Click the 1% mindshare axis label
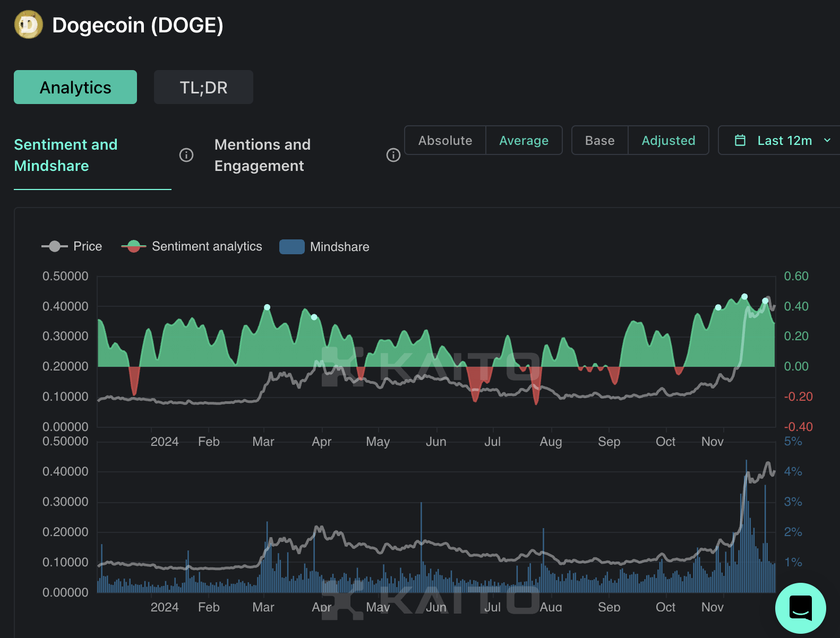The width and height of the screenshot is (840, 638). (793, 562)
